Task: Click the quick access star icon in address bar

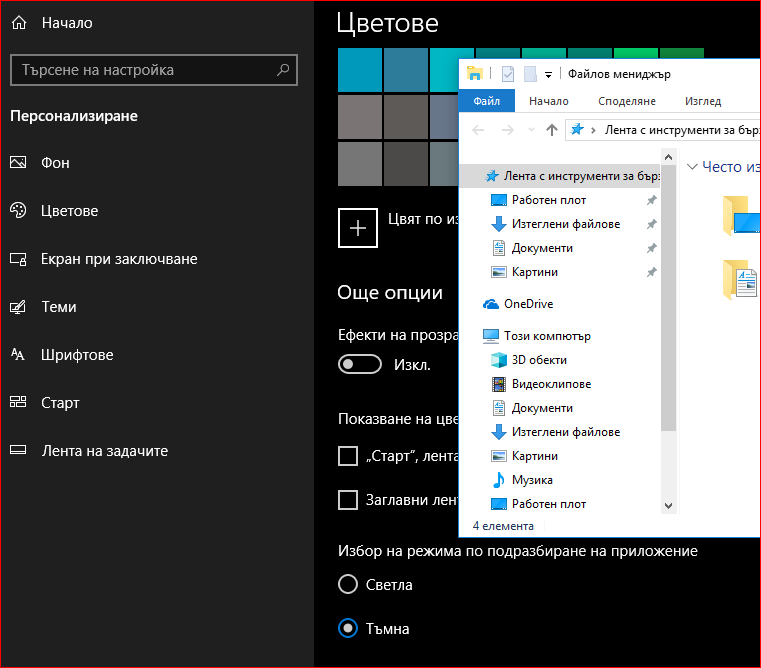Action: pos(577,129)
